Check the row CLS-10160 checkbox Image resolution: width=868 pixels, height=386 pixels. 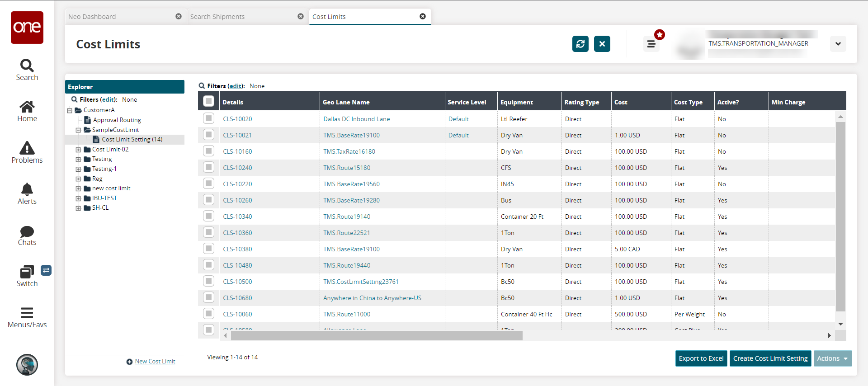pos(208,151)
